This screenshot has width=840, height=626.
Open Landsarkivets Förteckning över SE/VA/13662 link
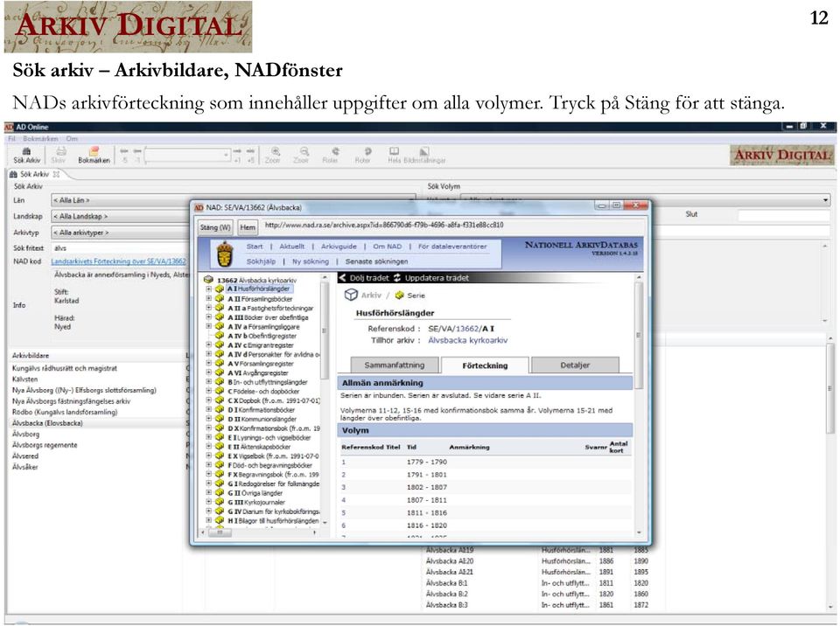(x=118, y=261)
